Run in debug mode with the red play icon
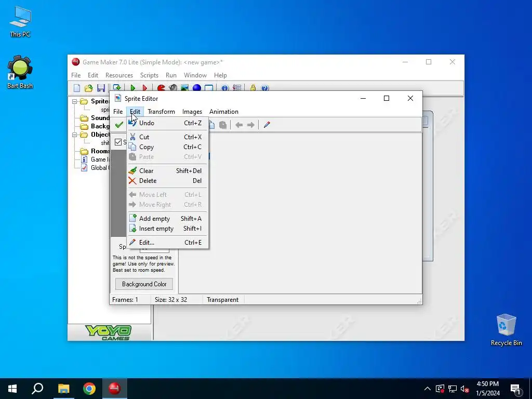This screenshot has width=532, height=399. pos(145,88)
